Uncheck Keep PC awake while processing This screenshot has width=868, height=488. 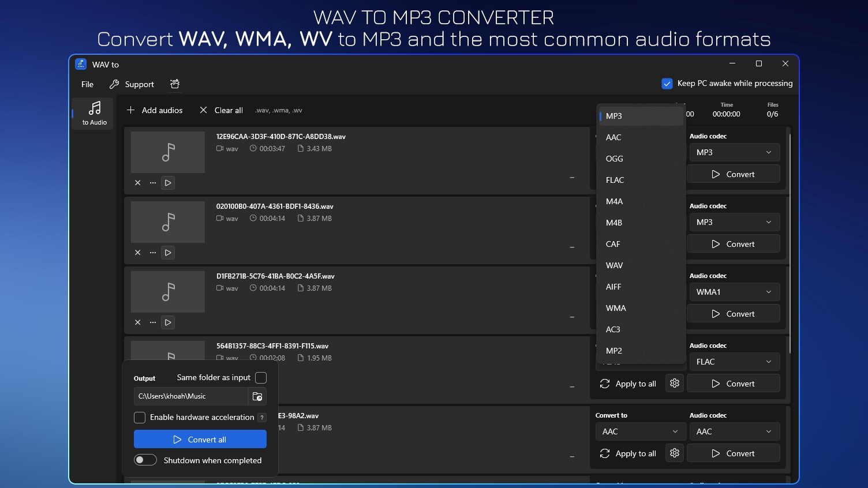(667, 83)
